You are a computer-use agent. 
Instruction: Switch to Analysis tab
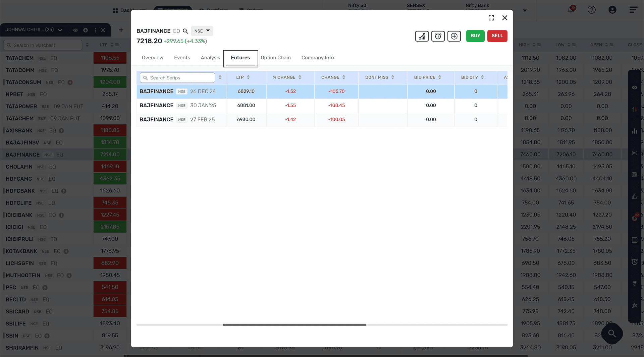(210, 58)
